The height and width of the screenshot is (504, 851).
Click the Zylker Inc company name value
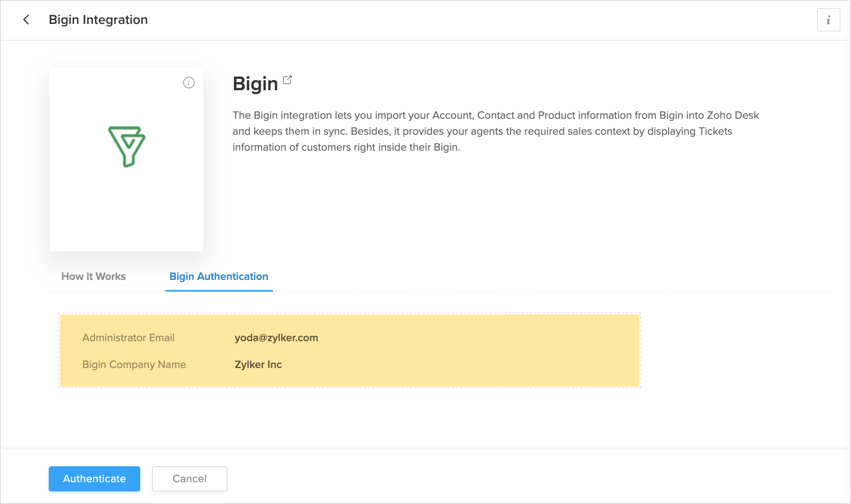(258, 365)
